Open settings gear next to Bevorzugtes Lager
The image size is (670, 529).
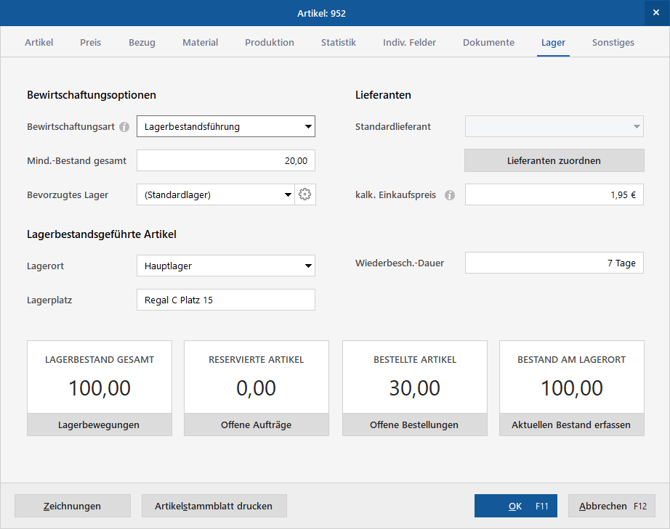click(x=305, y=195)
